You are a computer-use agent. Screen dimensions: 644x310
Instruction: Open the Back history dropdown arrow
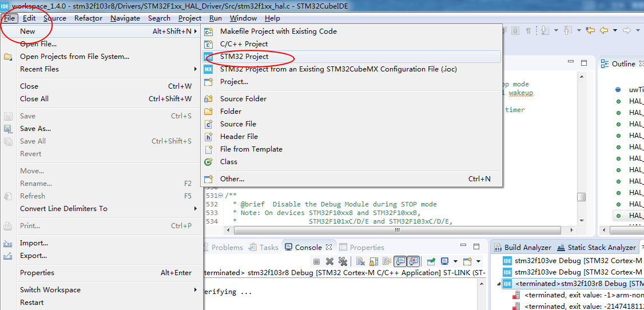tap(615, 30)
